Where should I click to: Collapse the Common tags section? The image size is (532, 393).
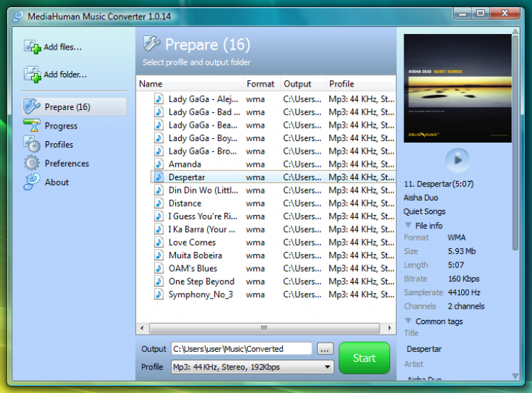tap(408, 321)
